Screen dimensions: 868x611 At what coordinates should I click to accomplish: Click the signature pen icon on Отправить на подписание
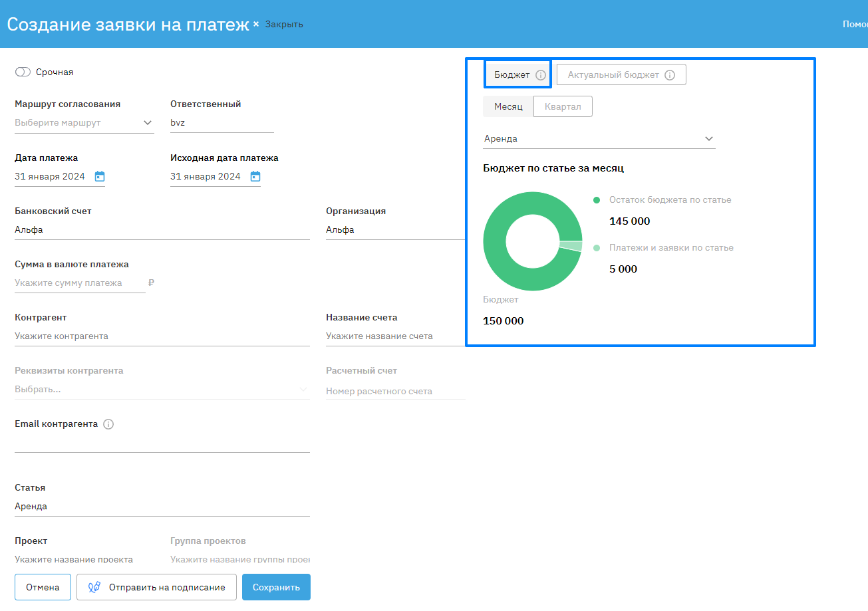point(94,587)
